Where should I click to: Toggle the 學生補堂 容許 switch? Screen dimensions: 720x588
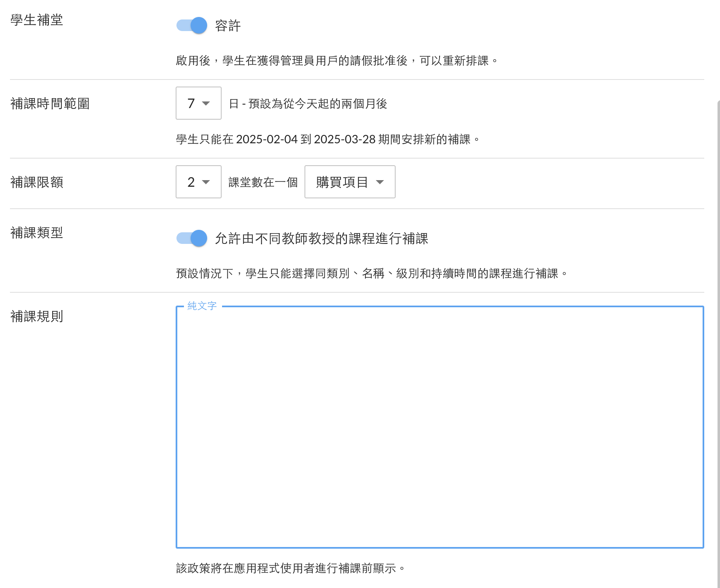point(192,25)
